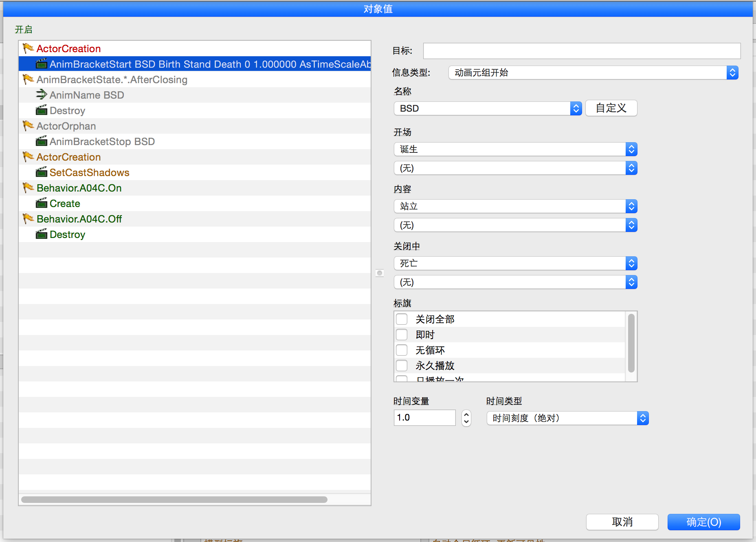Viewport: 756px width, 542px height.
Task: Confirm with the 确定(O) button
Action: 704,522
